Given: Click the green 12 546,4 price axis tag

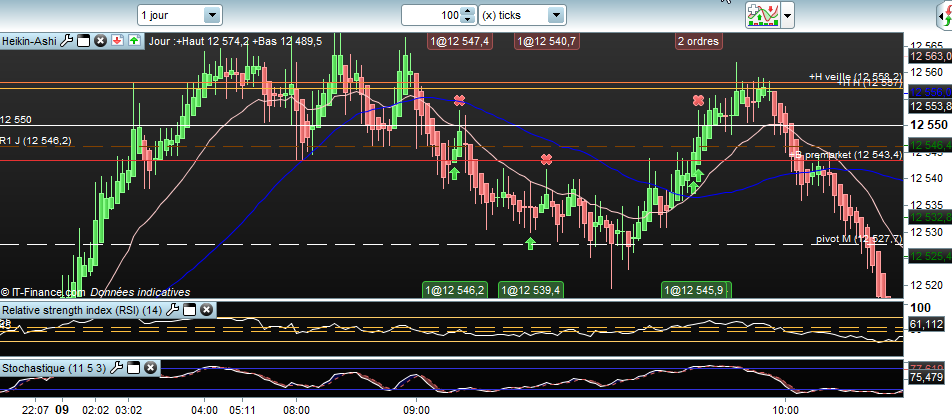Looking at the screenshot, I should pyautogui.click(x=929, y=146).
